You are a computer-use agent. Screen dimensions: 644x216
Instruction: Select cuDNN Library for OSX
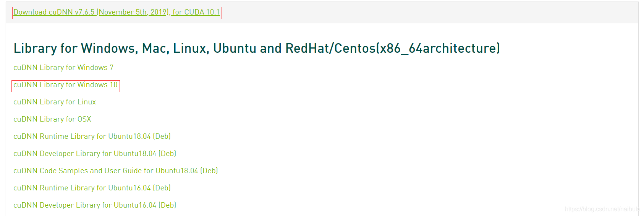(x=52, y=119)
